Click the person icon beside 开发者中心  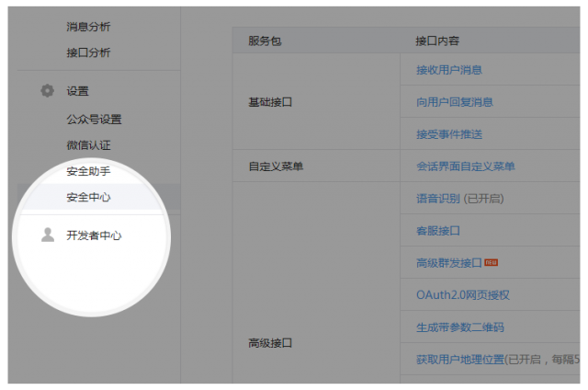click(48, 235)
